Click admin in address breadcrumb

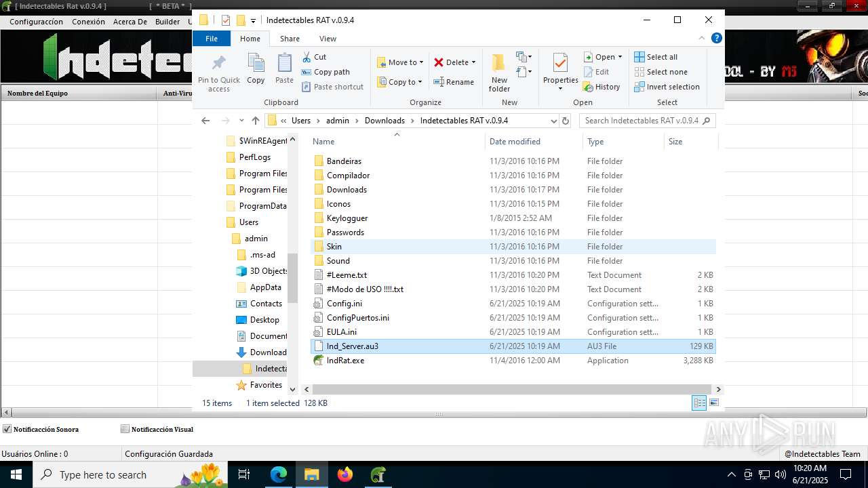(x=338, y=121)
